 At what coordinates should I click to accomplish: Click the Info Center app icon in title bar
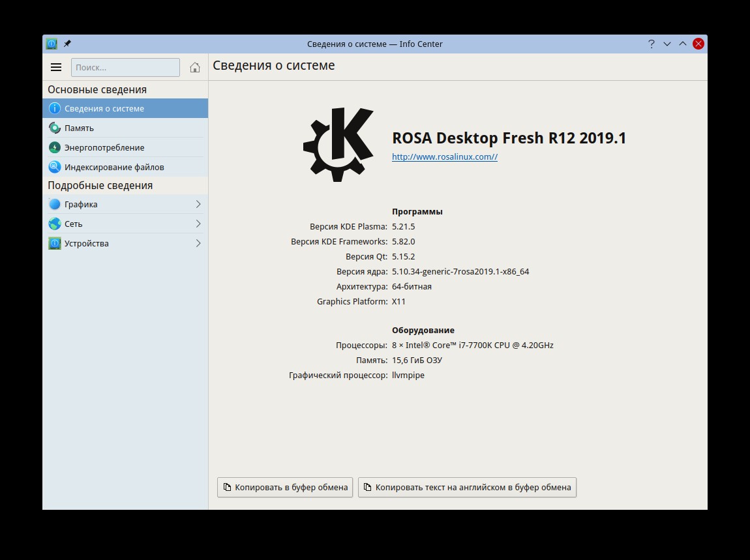click(x=52, y=44)
